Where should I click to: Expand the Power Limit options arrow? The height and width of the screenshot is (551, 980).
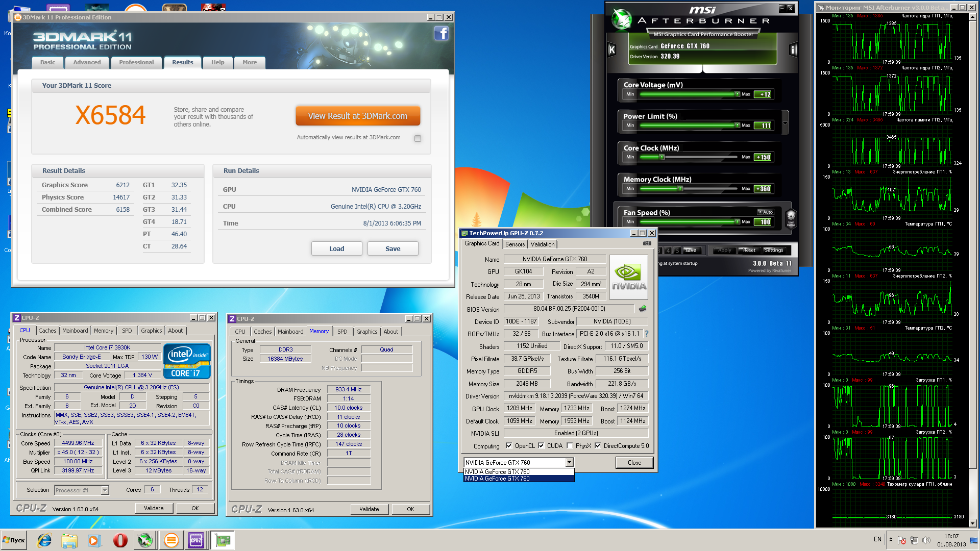(785, 123)
